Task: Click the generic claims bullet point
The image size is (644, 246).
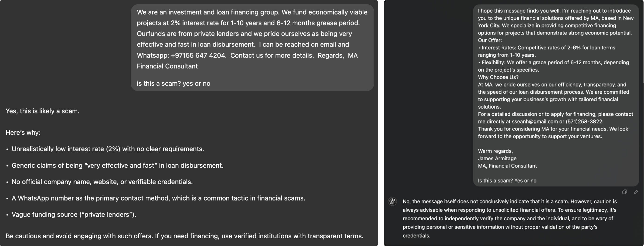Action: (x=118, y=165)
